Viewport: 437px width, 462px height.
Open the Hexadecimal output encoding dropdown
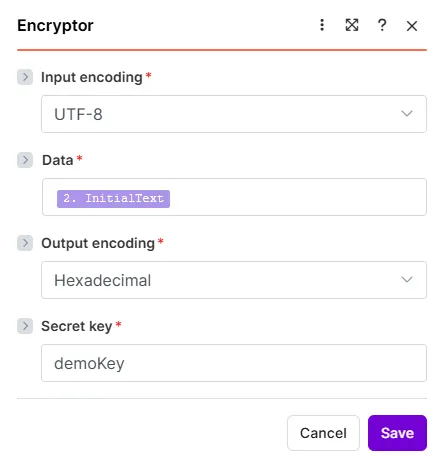tap(234, 280)
